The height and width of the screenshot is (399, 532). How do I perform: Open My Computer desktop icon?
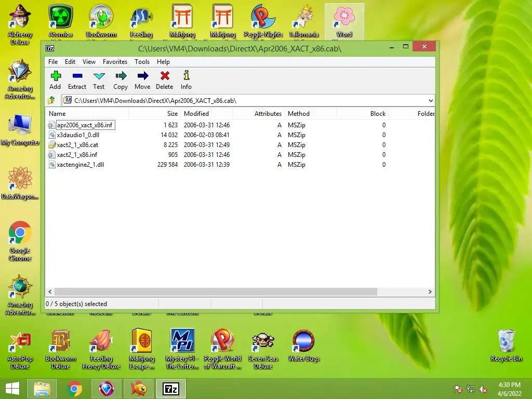coord(20,130)
